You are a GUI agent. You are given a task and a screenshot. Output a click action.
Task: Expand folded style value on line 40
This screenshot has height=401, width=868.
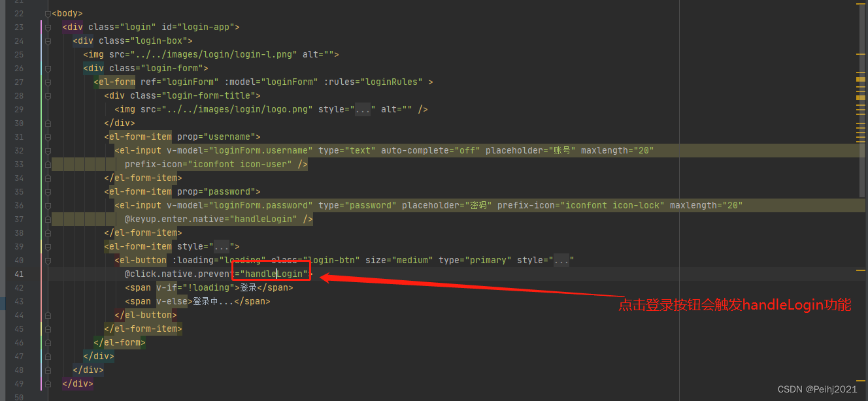tap(561, 261)
